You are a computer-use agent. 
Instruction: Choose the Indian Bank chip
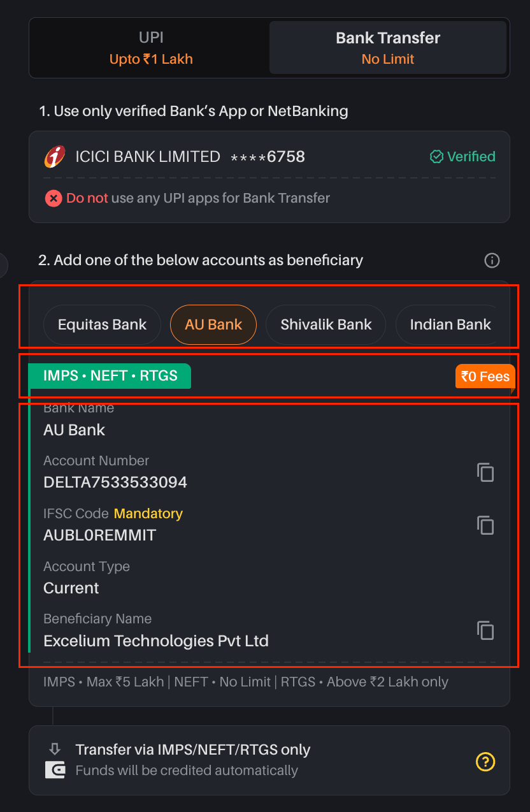(450, 324)
